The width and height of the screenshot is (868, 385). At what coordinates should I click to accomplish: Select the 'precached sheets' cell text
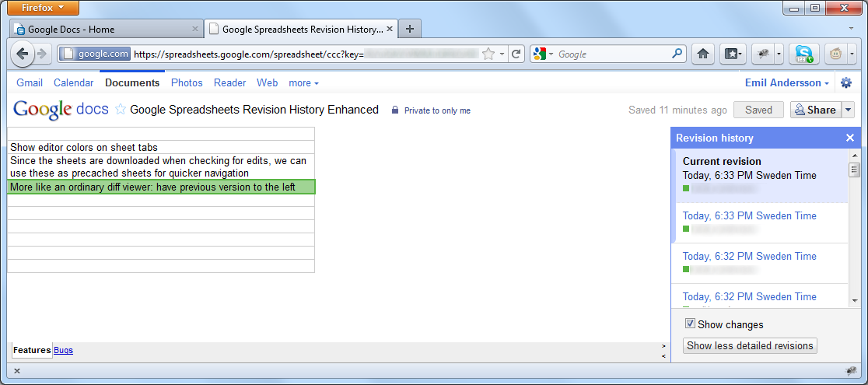[161, 166]
